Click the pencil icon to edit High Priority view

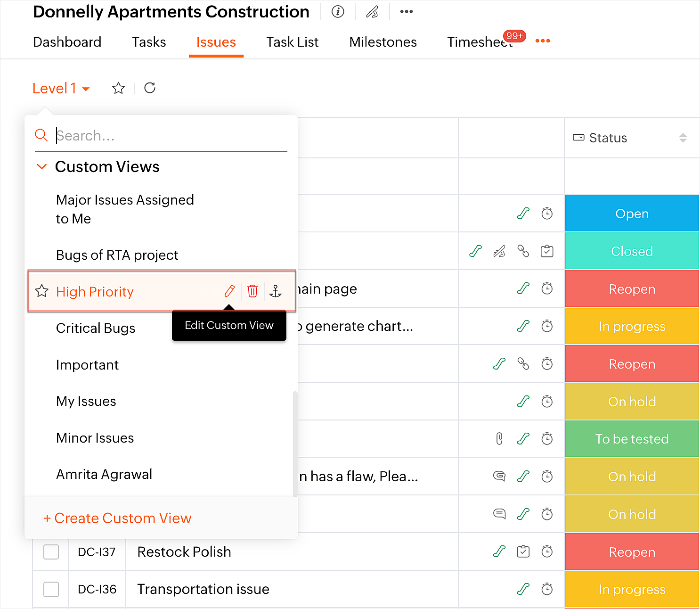click(229, 291)
